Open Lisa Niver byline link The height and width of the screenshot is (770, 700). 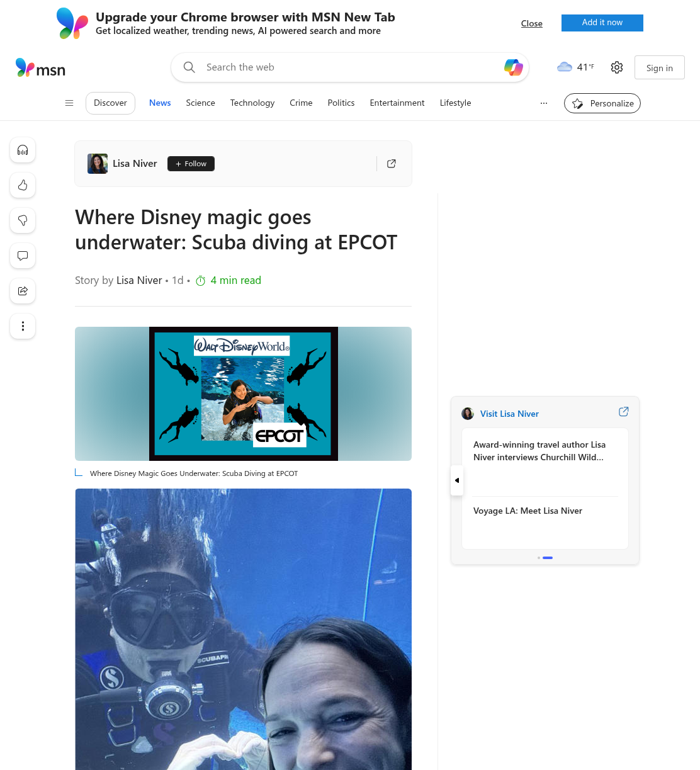139,281
